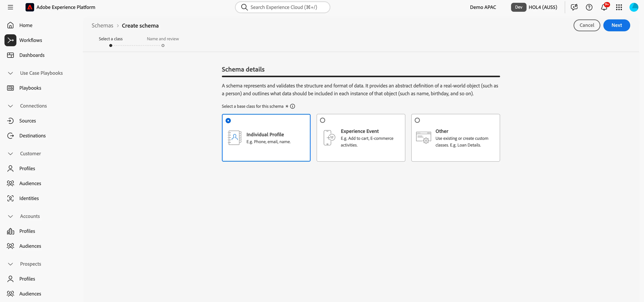
Task: Select the Other class radio button
Action: [x=417, y=120]
